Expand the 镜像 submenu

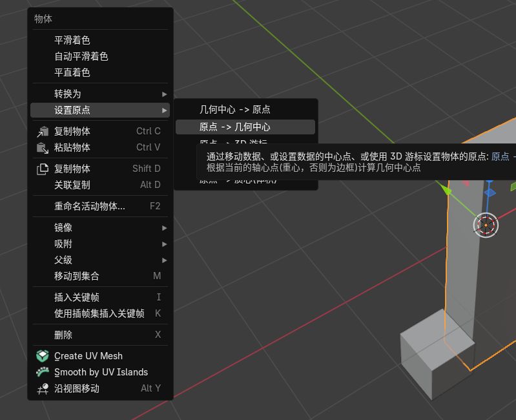[x=100, y=227]
